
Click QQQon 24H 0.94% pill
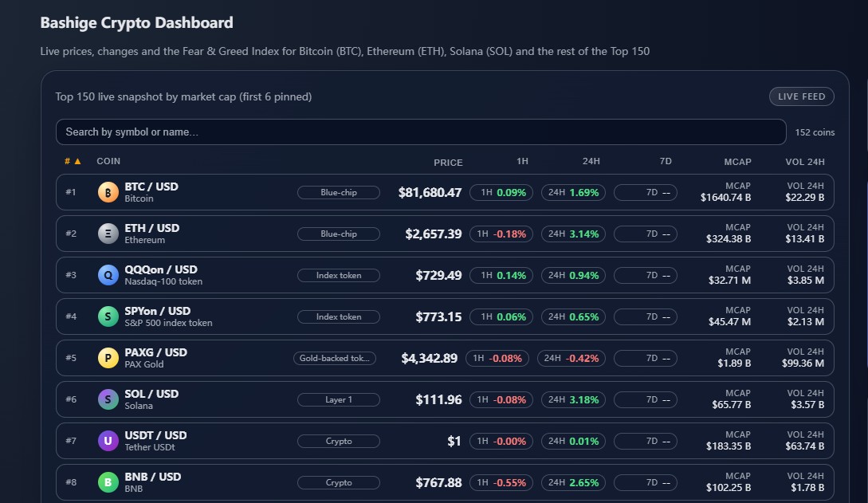click(x=574, y=276)
